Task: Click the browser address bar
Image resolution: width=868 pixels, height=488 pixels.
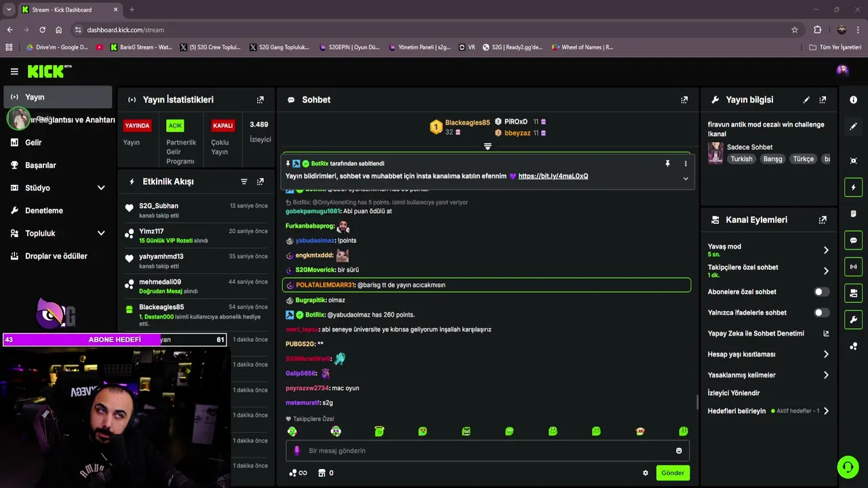Action: (434, 30)
